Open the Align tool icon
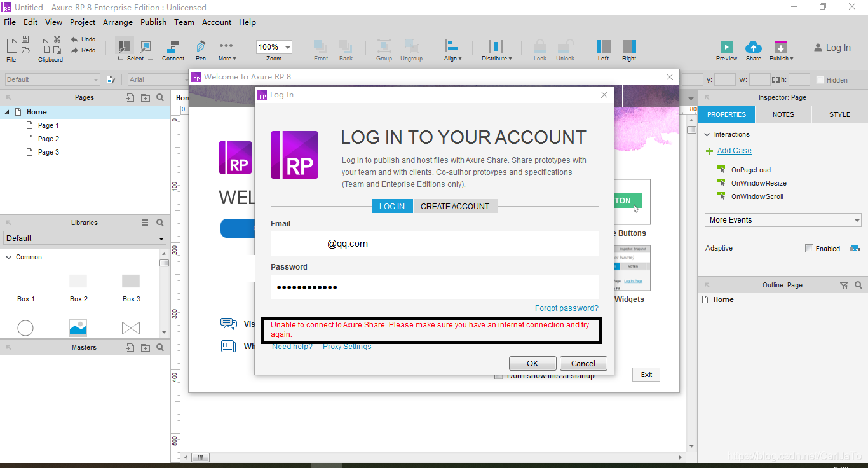Screen dimensions: 868x468 point(452,46)
